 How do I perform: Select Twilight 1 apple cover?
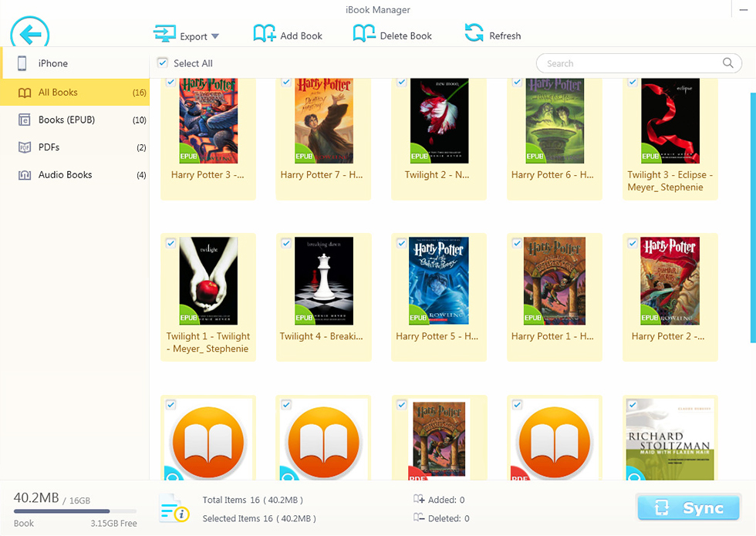pos(208,281)
